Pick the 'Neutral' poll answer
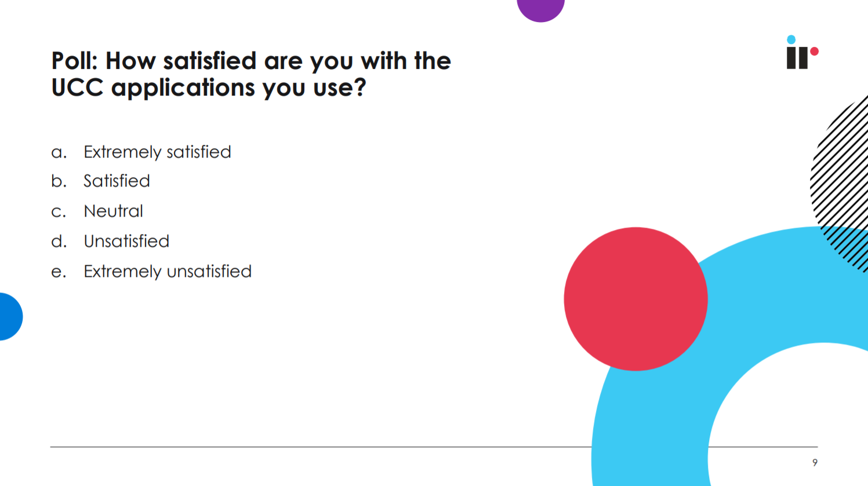The height and width of the screenshot is (486, 868). [113, 211]
